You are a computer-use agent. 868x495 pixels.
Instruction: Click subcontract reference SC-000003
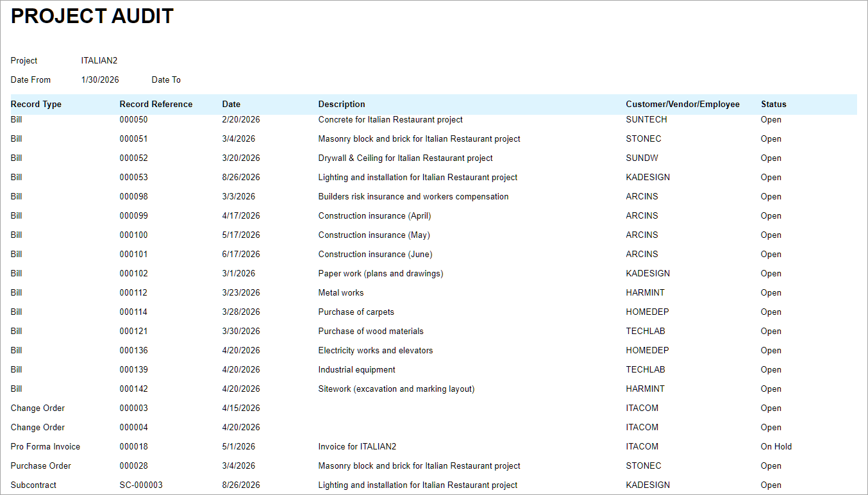[x=141, y=485]
